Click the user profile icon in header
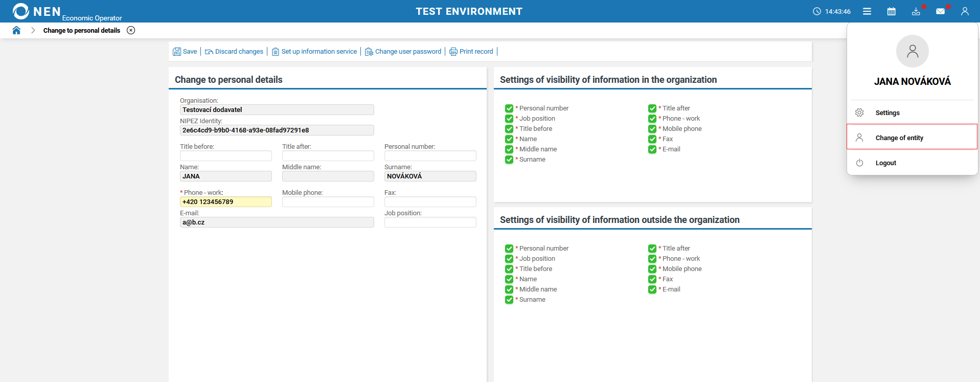Viewport: 980px width, 382px height. point(965,11)
